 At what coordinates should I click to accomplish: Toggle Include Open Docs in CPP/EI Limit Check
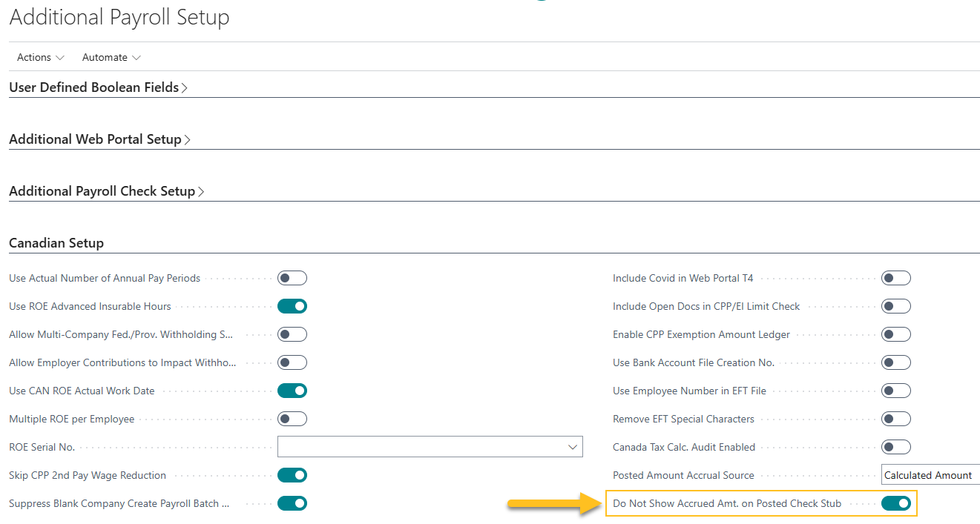pos(895,306)
